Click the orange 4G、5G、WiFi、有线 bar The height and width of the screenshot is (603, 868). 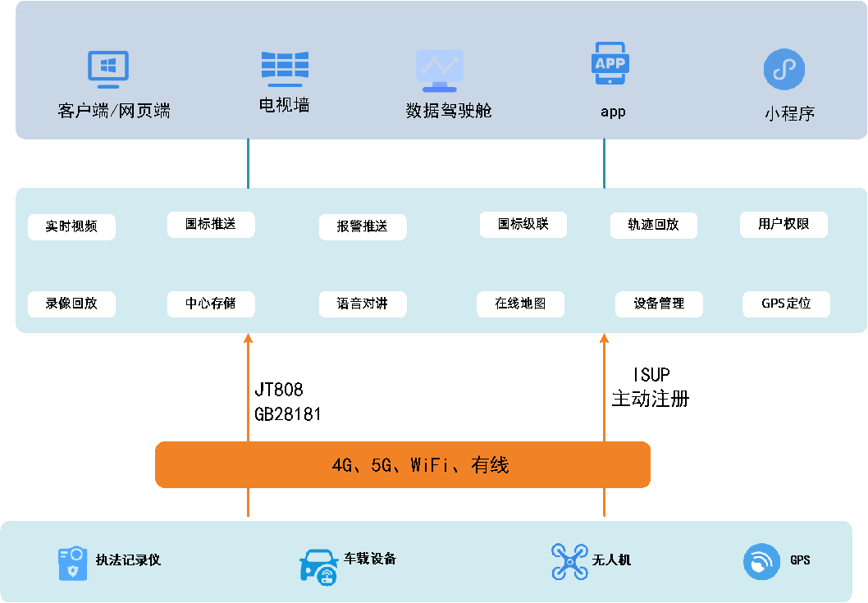pos(402,465)
